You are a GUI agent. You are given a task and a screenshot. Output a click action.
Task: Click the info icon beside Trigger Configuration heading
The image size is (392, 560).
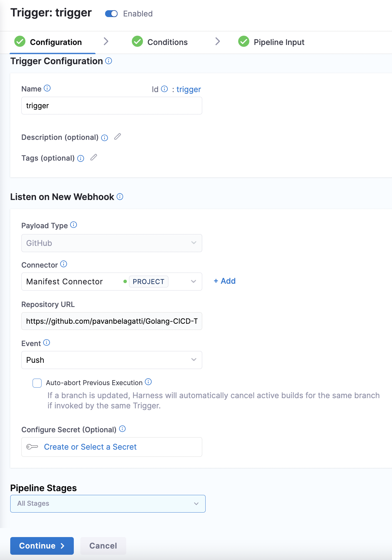(108, 61)
